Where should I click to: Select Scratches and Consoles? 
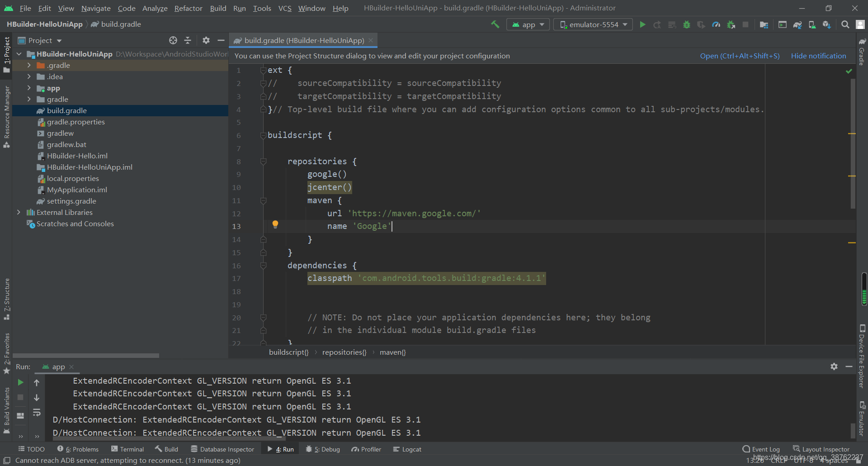tap(75, 223)
